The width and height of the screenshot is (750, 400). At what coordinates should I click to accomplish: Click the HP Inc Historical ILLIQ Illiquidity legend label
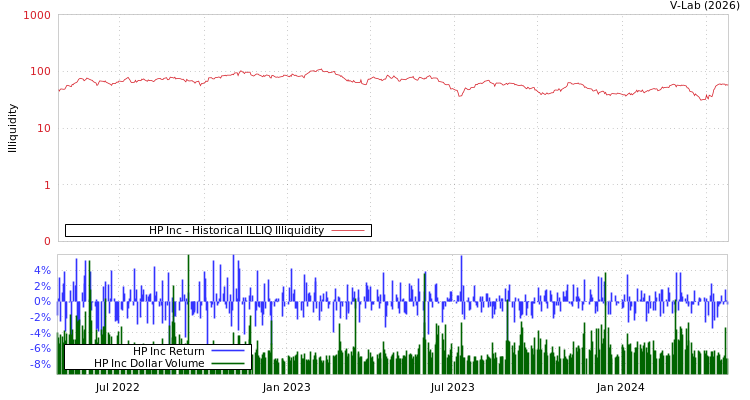coord(236,230)
